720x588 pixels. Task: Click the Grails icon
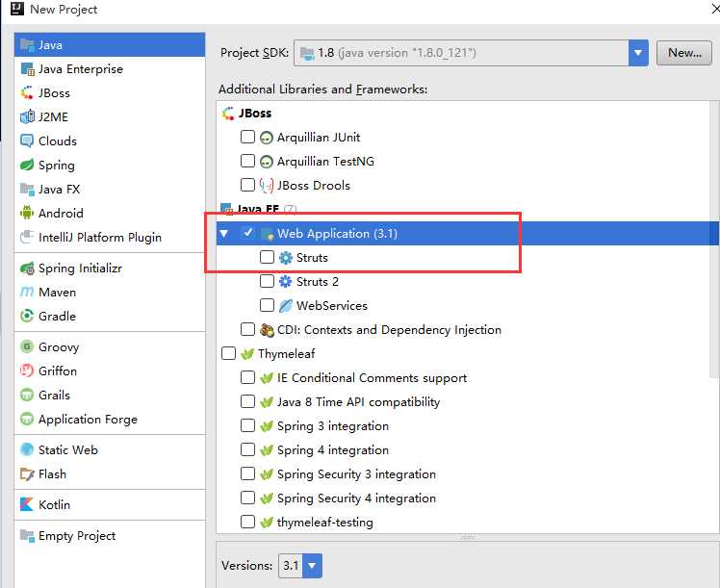click(27, 395)
